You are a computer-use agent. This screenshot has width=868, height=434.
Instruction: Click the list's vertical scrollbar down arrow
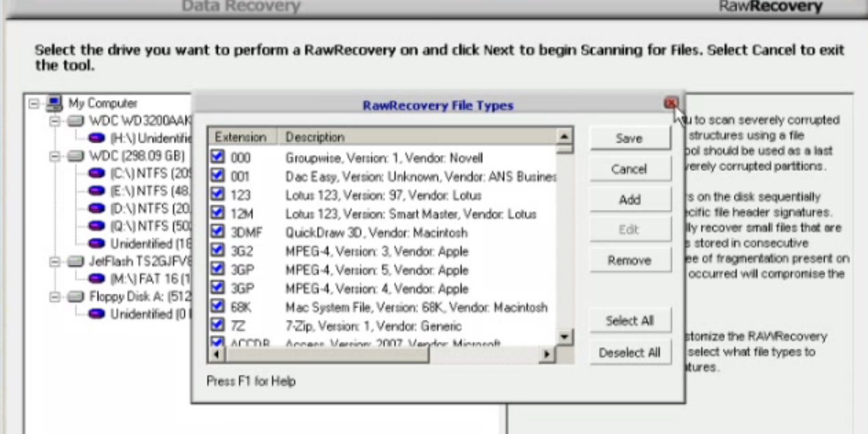565,337
